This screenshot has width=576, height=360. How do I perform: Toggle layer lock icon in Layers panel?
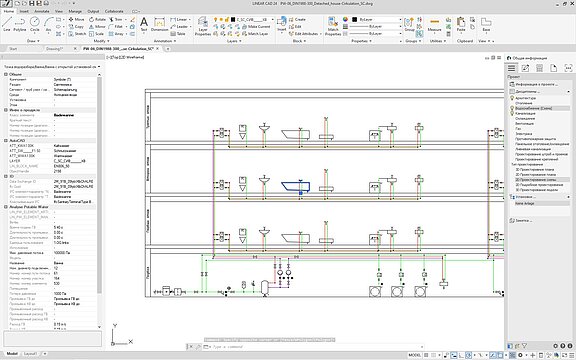(227, 19)
